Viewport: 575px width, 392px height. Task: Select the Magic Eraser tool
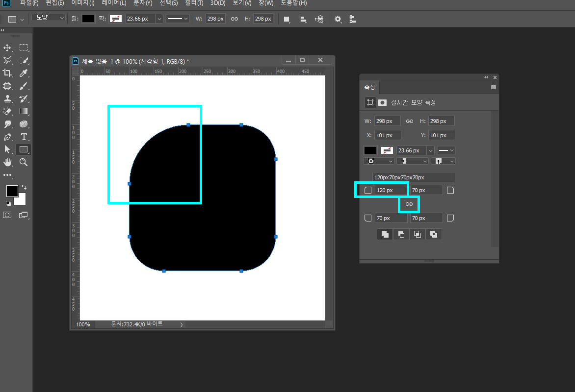(7, 111)
